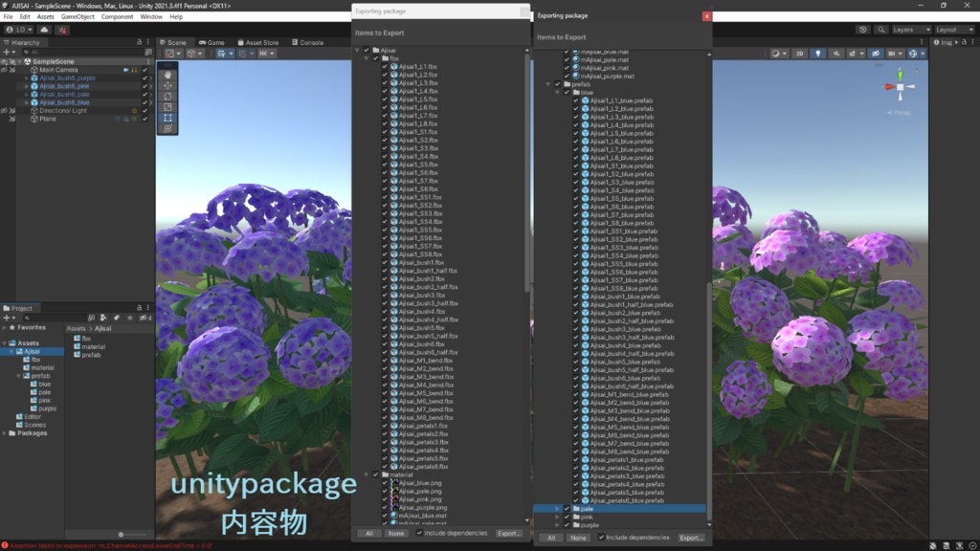Image resolution: width=980 pixels, height=551 pixels.
Task: Click None button in left export dialog
Action: [395, 534]
